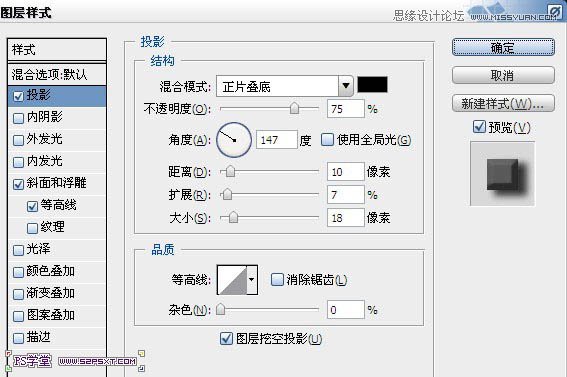
Task: Open the 外发光 settings row
Action: pyautogui.click(x=57, y=140)
